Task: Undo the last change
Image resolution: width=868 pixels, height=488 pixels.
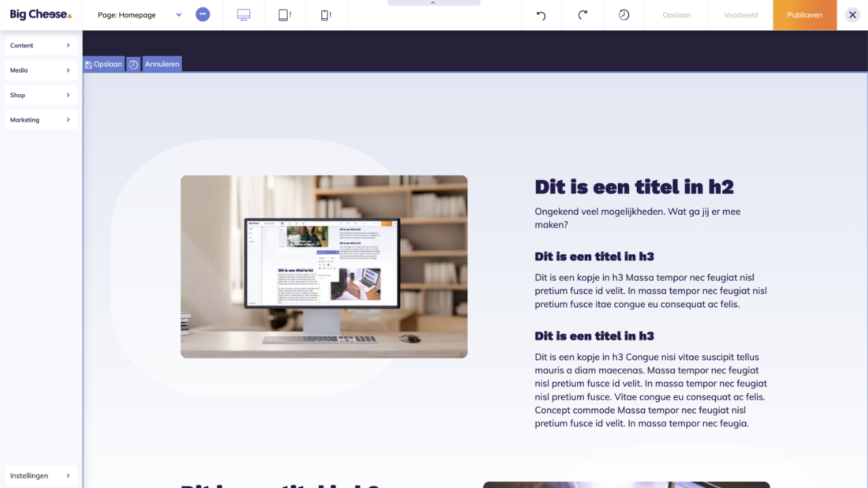Action: (x=541, y=15)
